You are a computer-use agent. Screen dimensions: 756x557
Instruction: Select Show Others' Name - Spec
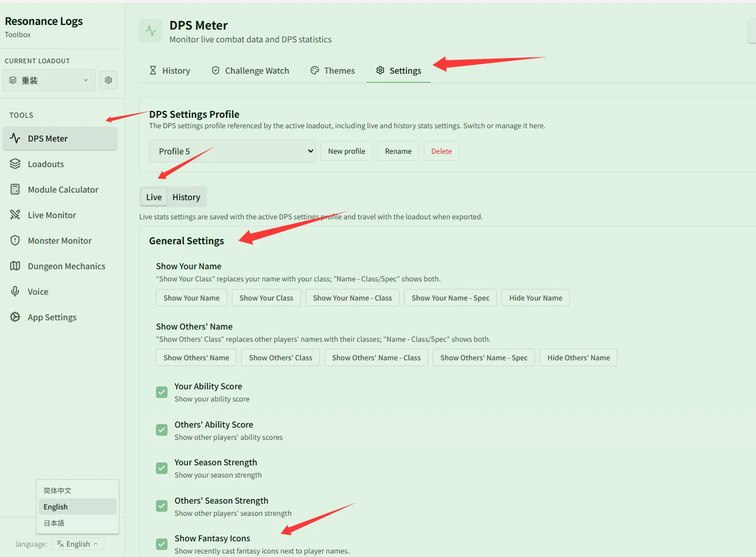coord(484,357)
